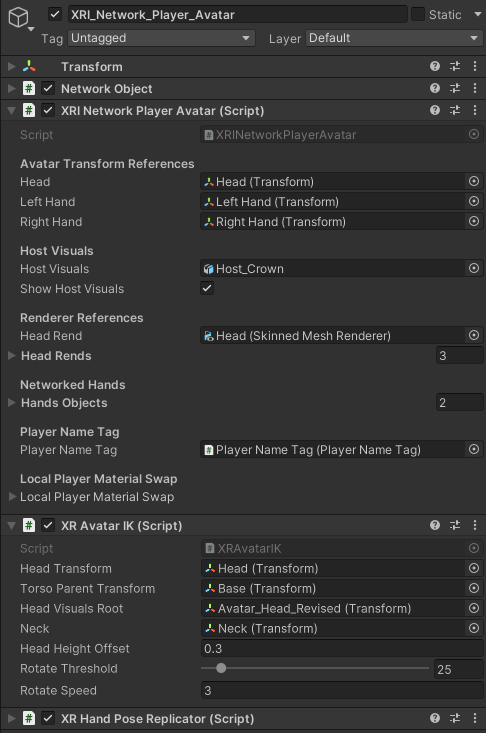Click object picker for Head reference field

(474, 181)
